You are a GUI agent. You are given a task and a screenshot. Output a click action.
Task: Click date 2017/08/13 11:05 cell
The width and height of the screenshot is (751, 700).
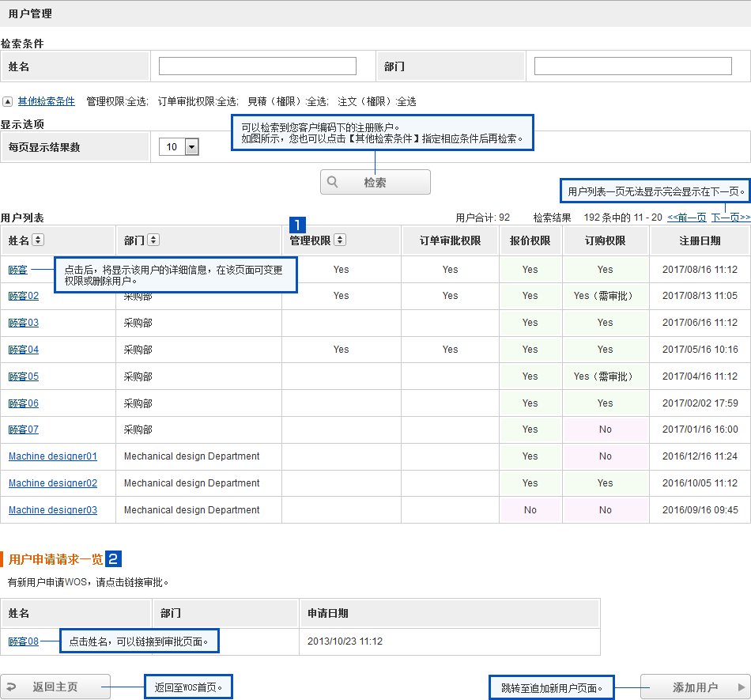pos(700,296)
